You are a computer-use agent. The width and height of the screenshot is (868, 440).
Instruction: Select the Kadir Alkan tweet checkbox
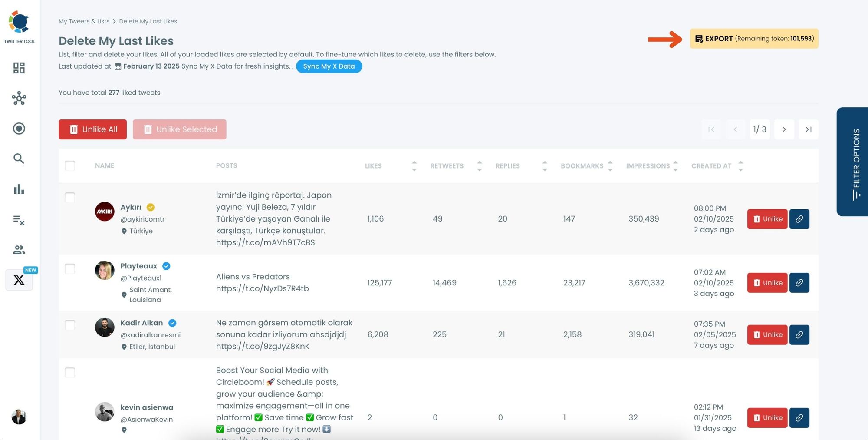(70, 325)
